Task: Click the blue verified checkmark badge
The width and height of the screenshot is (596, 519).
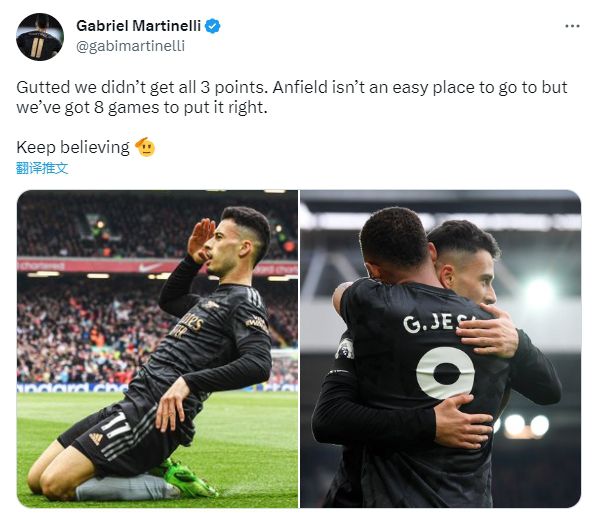Action: tap(212, 26)
